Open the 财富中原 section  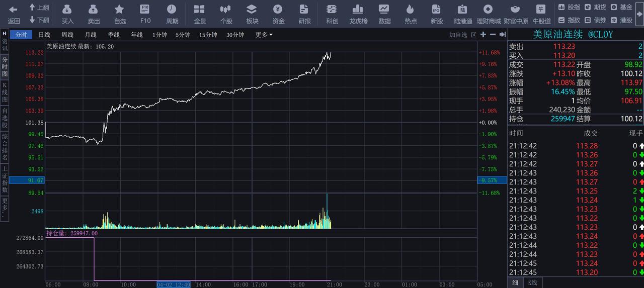(516, 14)
